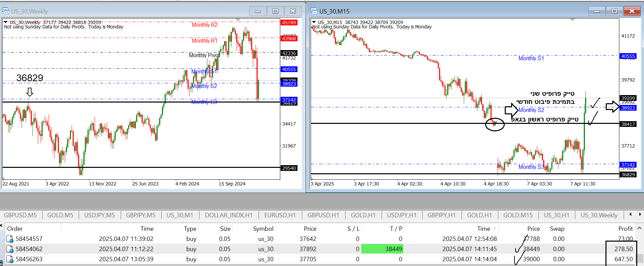Click order 58454062 document icon
The height and width of the screenshot is (266, 644).
10,249
